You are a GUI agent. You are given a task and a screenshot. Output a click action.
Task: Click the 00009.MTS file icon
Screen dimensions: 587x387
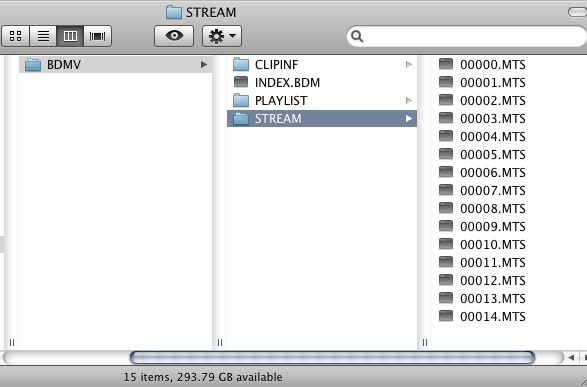coord(446,226)
